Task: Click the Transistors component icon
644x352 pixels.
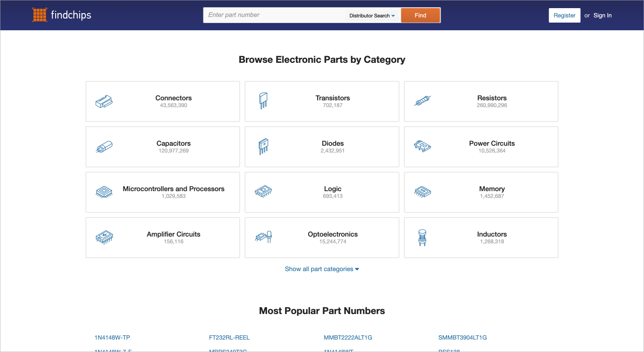Action: pos(263,101)
